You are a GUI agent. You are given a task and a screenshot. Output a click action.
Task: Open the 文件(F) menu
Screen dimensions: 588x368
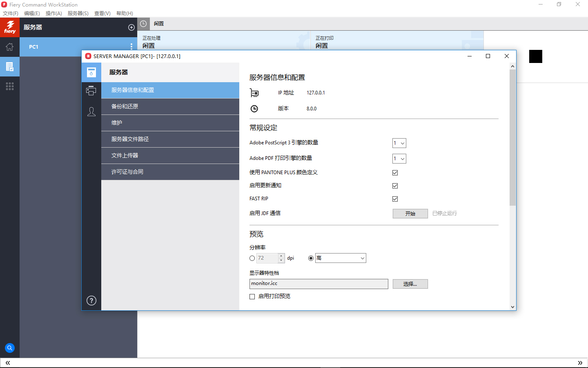pyautogui.click(x=11, y=13)
